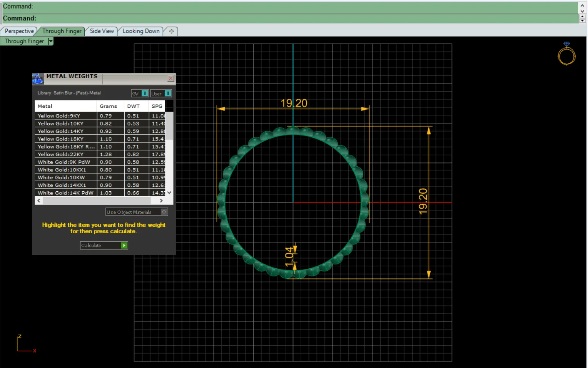Select the Yellow Gold:10KY row
This screenshot has width=588, height=368.
tap(100, 124)
